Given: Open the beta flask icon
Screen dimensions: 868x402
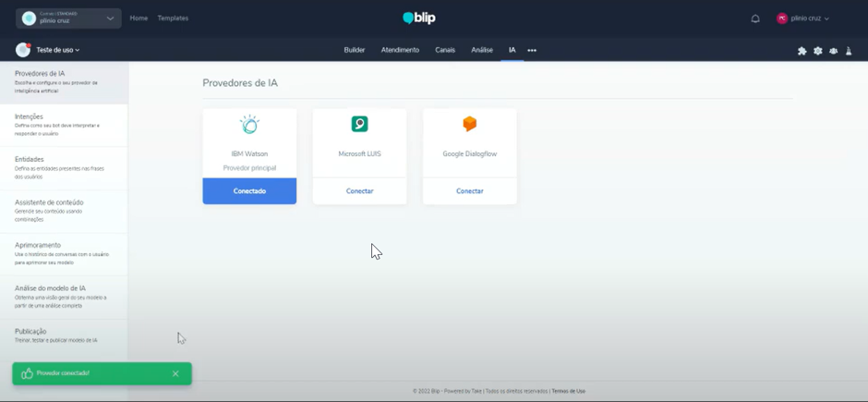Looking at the screenshot, I should coord(849,51).
